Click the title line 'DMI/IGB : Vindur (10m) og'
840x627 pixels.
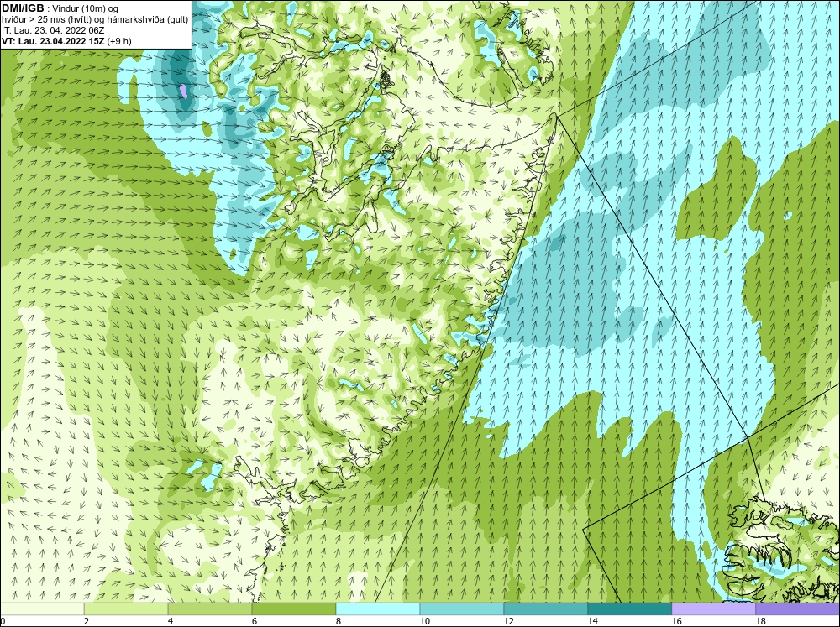pos(60,8)
